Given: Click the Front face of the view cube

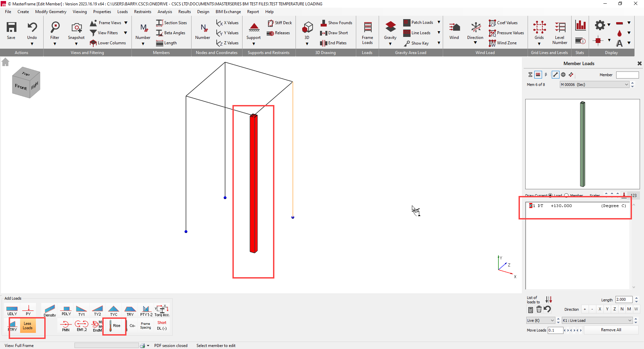Looking at the screenshot, I should 21,87.
